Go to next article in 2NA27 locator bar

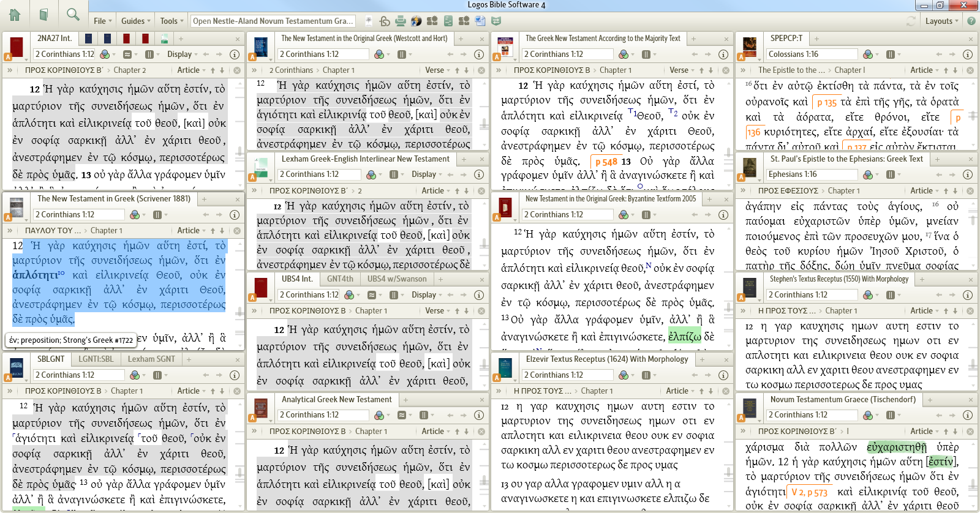[x=222, y=70]
